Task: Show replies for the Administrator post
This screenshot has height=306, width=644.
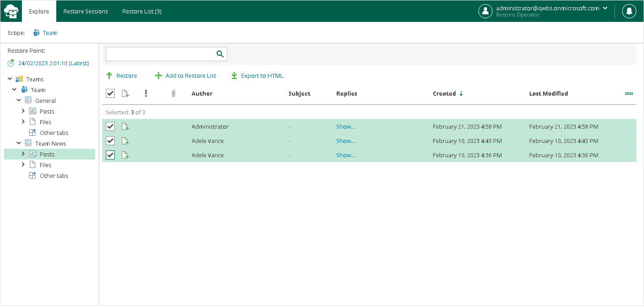Action: point(345,126)
